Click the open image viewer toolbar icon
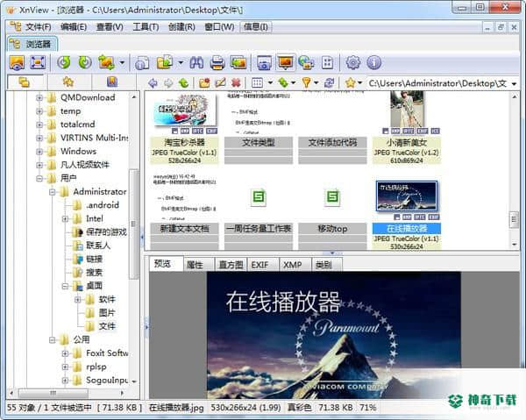The image size is (526, 420). point(18,63)
